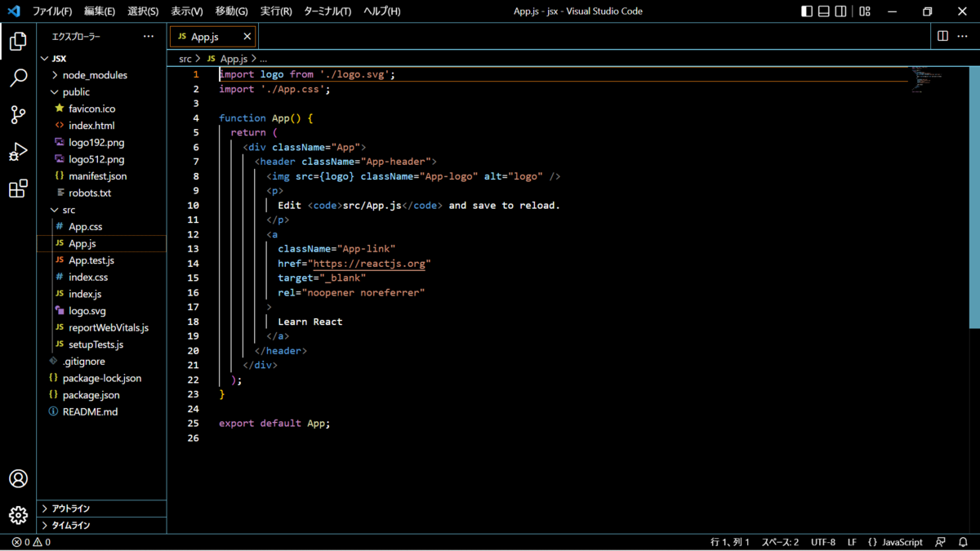Change indentation via スペース: 2
The height and width of the screenshot is (551, 980).
(x=780, y=542)
